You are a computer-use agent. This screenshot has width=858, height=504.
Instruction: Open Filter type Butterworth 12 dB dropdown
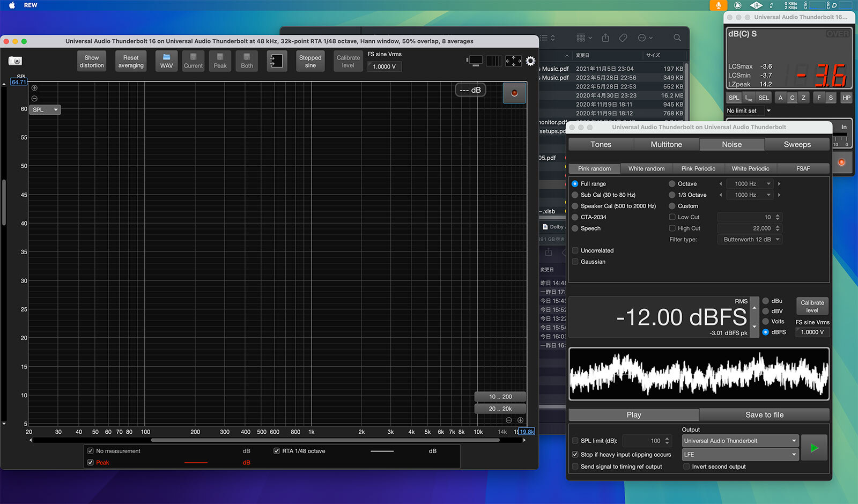[750, 240]
